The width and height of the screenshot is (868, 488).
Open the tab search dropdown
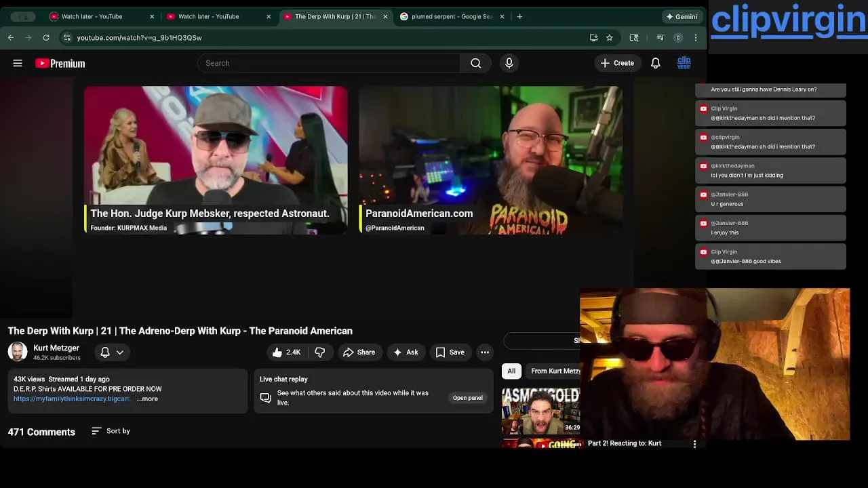point(23,16)
